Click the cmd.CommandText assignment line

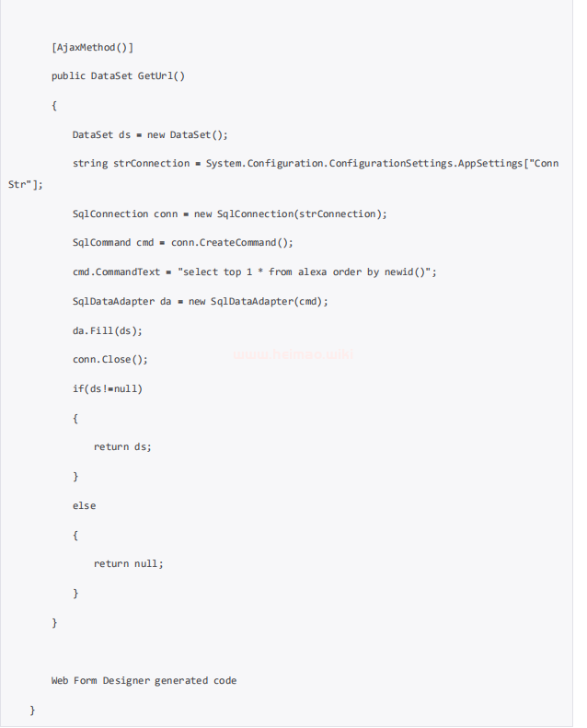click(x=254, y=272)
